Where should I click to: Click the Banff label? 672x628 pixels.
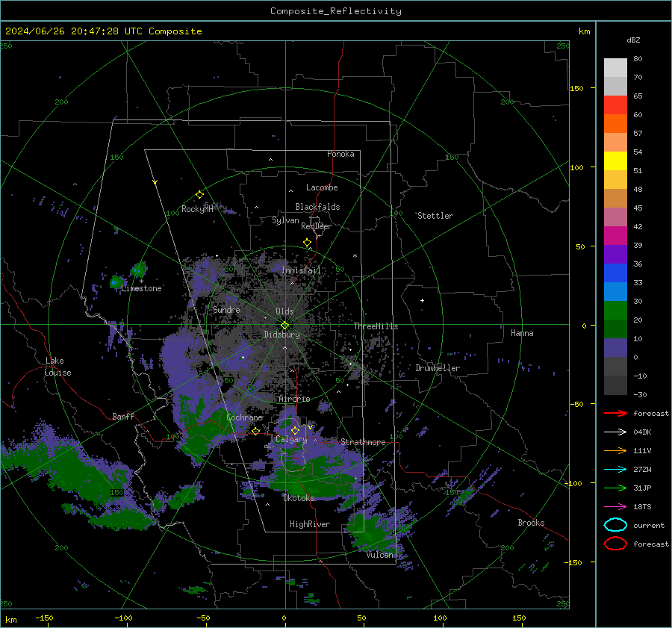pyautogui.click(x=123, y=416)
